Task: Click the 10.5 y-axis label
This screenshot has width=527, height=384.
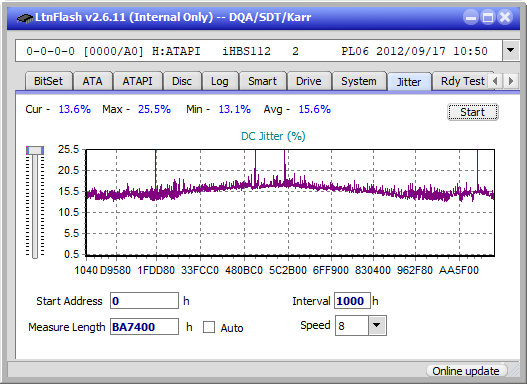Action: 68,212
